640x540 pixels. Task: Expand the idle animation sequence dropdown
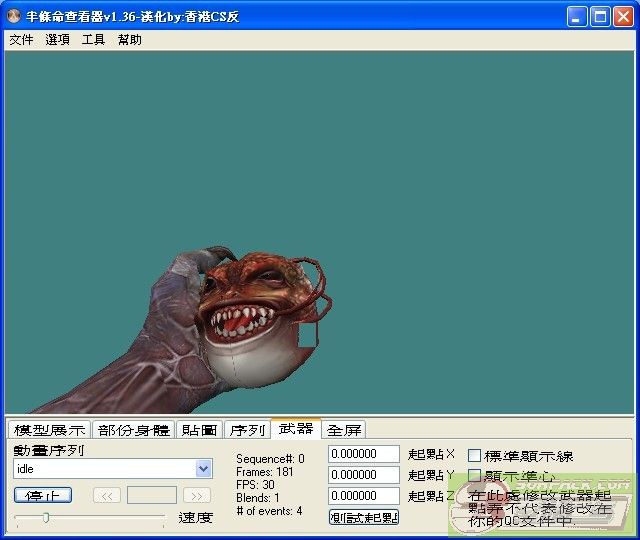(204, 469)
